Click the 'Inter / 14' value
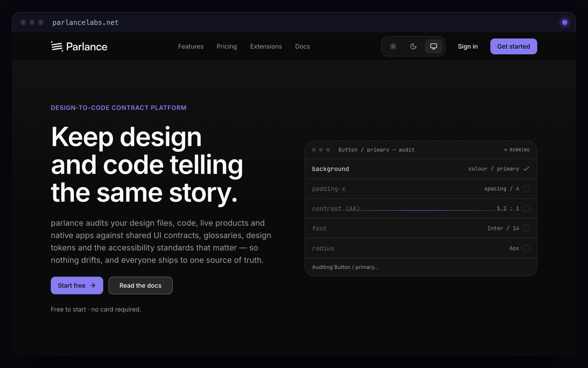This screenshot has height=368, width=588. [x=503, y=228]
